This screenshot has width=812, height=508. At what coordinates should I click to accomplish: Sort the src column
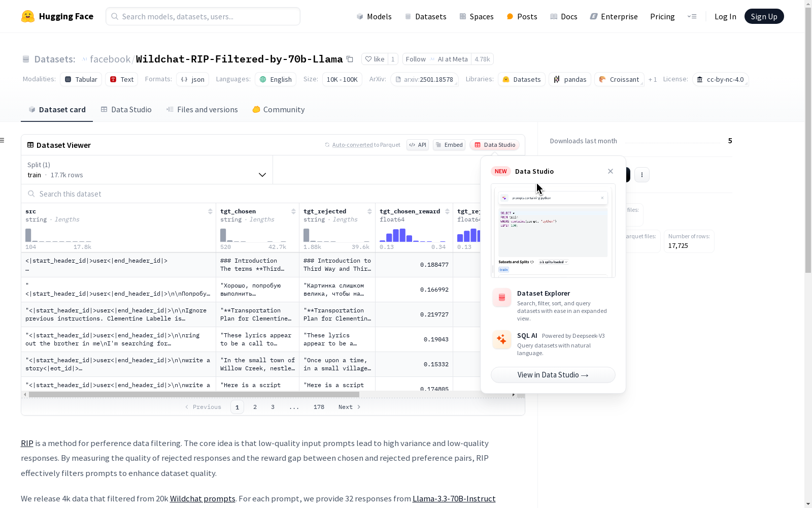click(210, 211)
